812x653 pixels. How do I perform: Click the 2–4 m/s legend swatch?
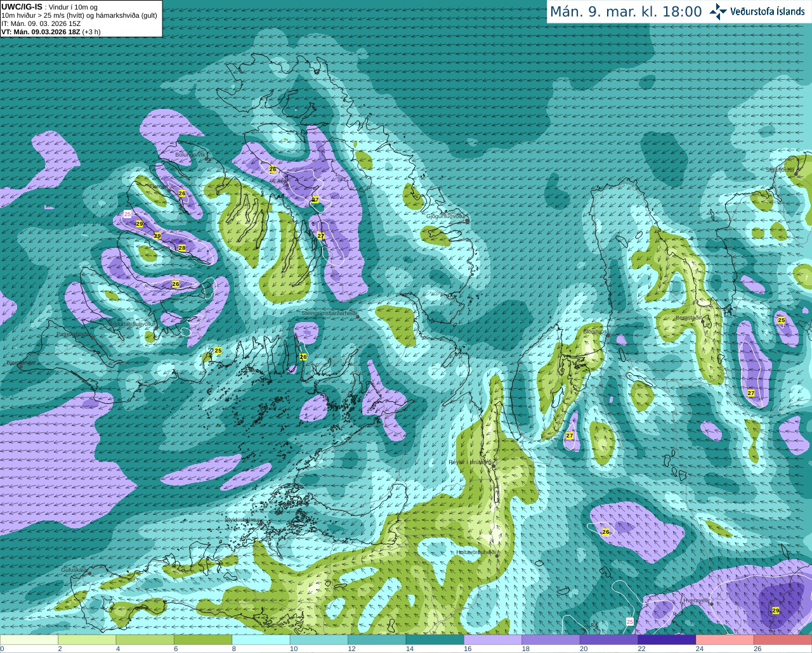[87, 640]
